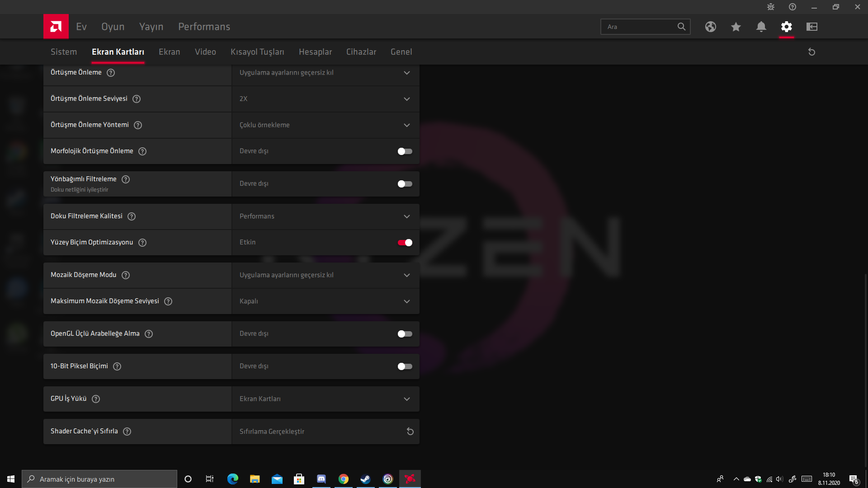This screenshot has height=488, width=868.
Task: Switch to the Ekran tab
Action: pyautogui.click(x=169, y=52)
